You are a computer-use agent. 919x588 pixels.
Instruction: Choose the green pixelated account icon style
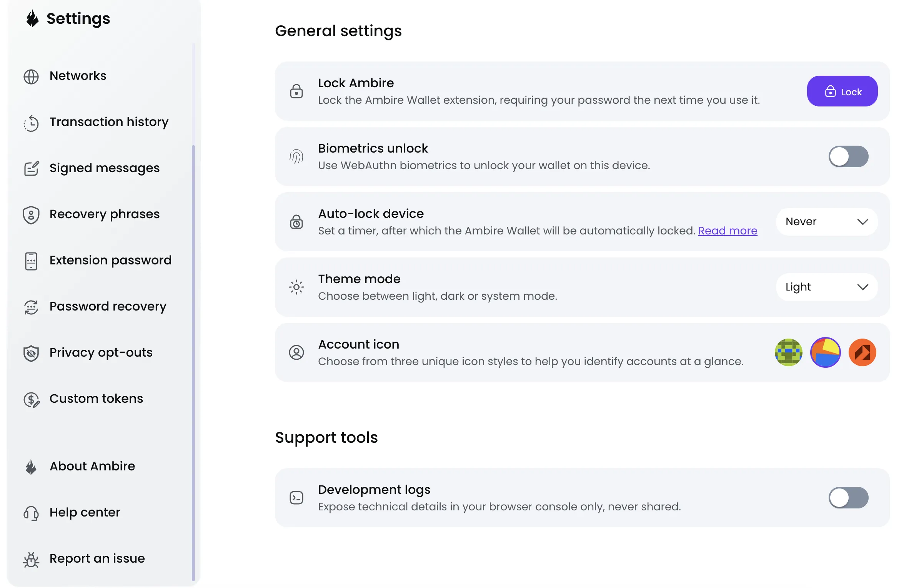tap(788, 352)
